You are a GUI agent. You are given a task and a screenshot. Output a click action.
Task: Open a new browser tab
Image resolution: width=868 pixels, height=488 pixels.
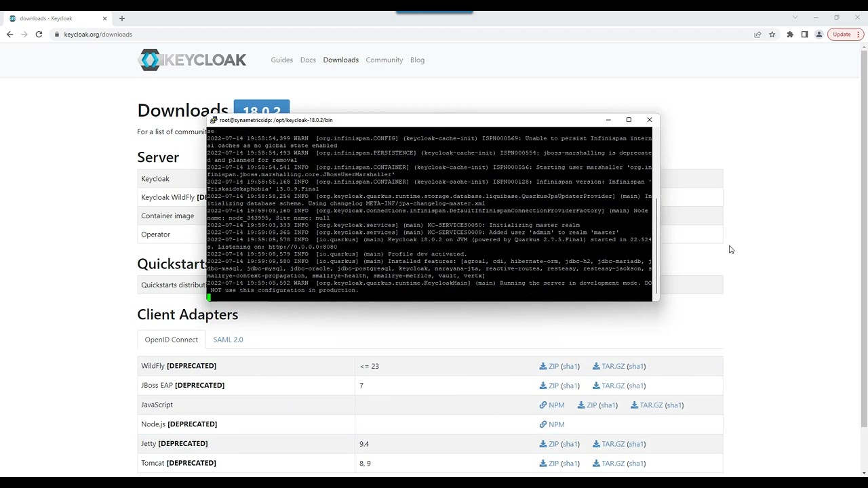[122, 18]
